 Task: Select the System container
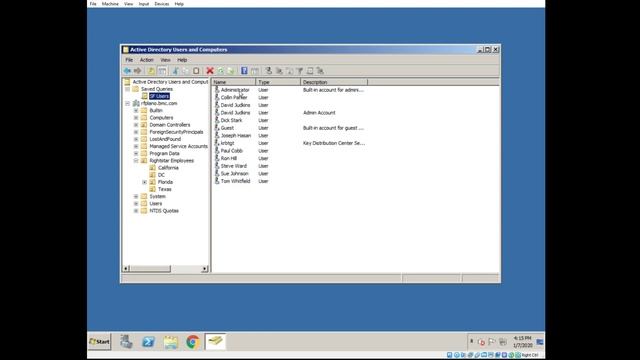coord(157,196)
